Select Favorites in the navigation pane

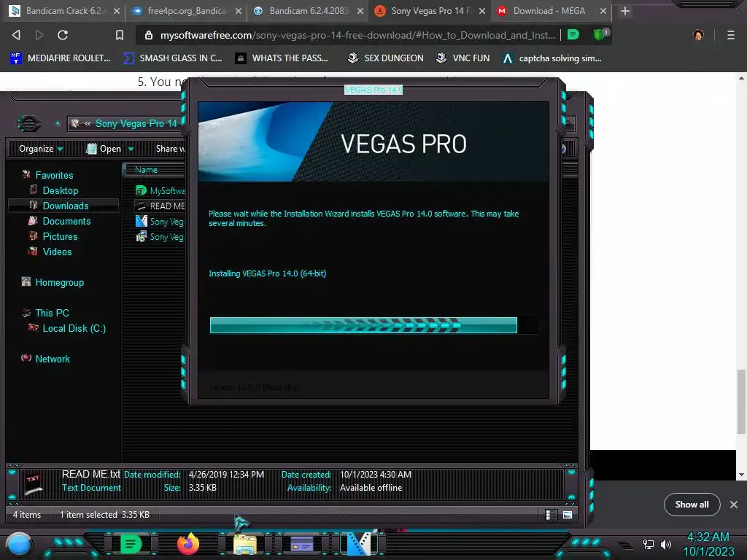click(54, 175)
